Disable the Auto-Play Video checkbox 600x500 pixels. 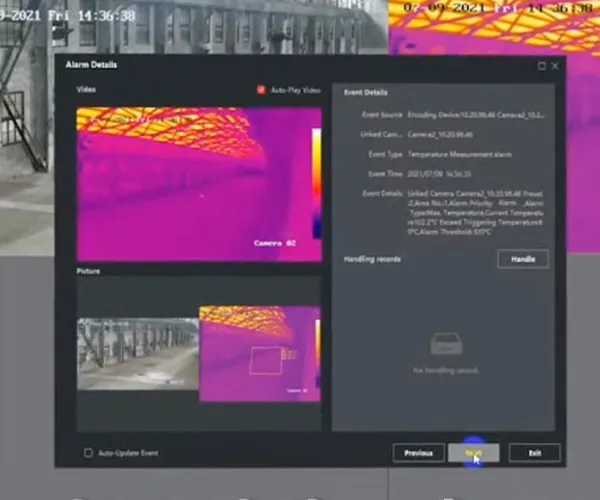tap(262, 90)
